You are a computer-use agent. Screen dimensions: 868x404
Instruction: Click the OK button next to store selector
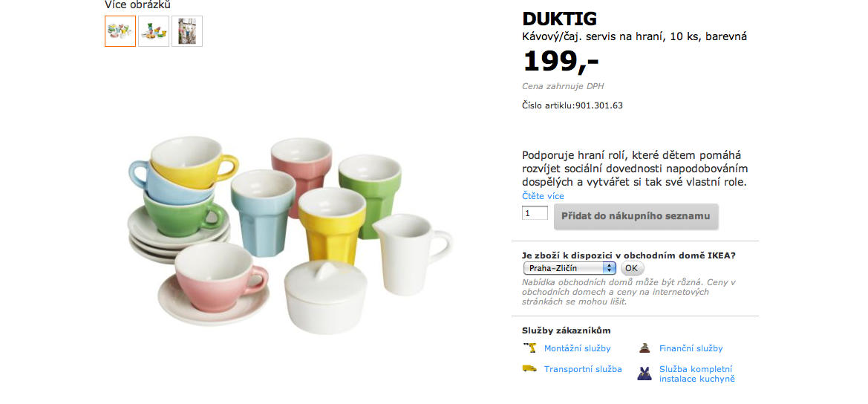pyautogui.click(x=632, y=268)
